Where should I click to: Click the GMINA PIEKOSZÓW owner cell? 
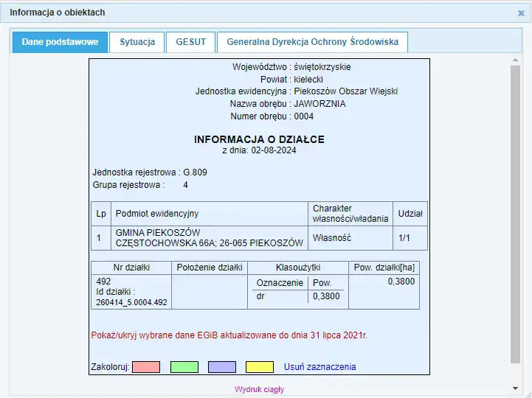[x=209, y=237]
